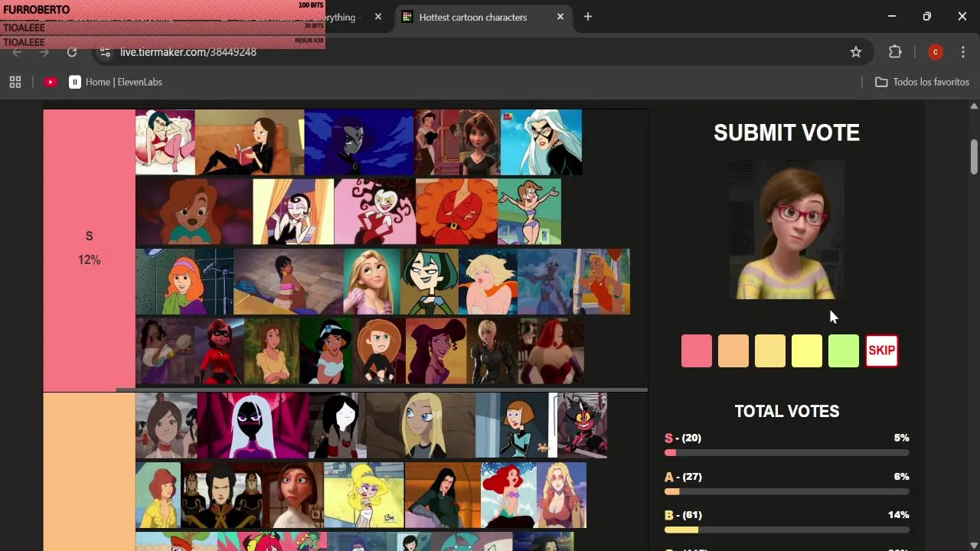980x551 pixels.
Task: Bookmark this page with the star icon
Action: [x=856, y=52]
